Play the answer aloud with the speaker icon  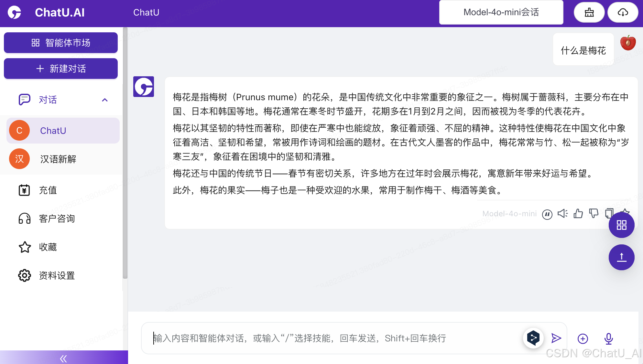(x=562, y=214)
